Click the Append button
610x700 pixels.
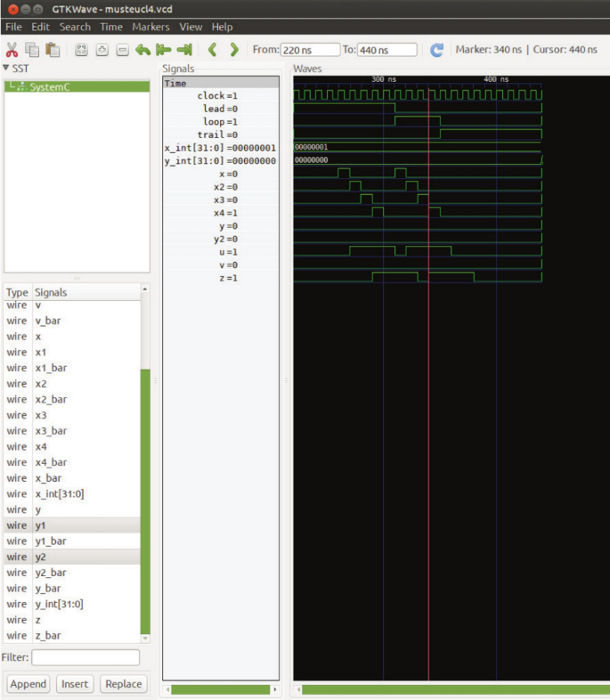(28, 683)
